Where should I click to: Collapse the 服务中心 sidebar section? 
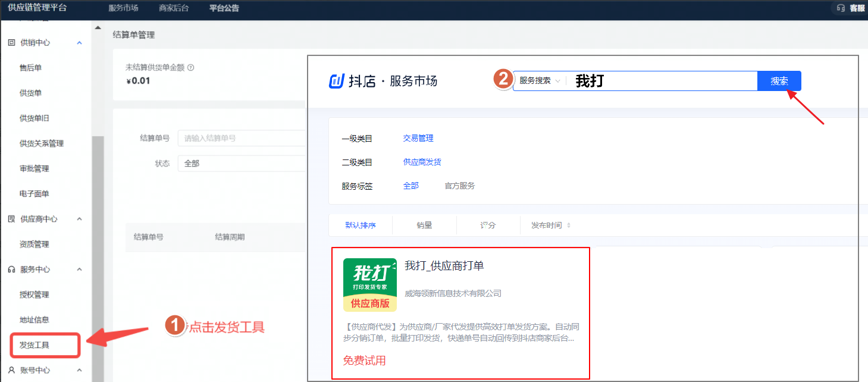pos(80,270)
